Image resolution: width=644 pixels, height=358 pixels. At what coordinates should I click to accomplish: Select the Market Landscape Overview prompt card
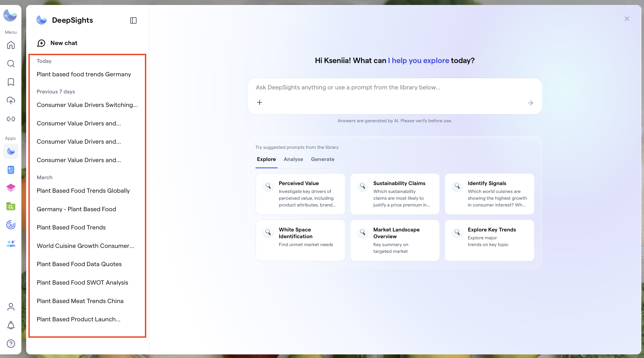coord(395,240)
